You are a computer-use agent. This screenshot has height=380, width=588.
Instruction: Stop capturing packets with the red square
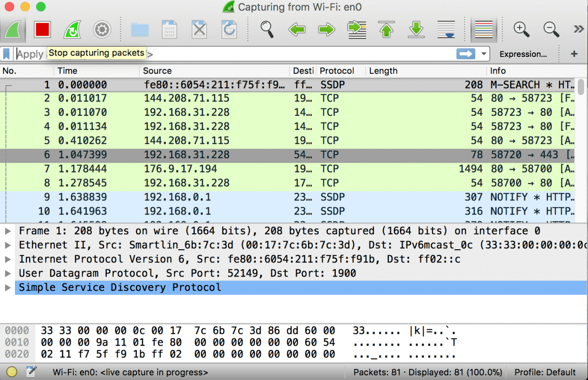point(42,29)
